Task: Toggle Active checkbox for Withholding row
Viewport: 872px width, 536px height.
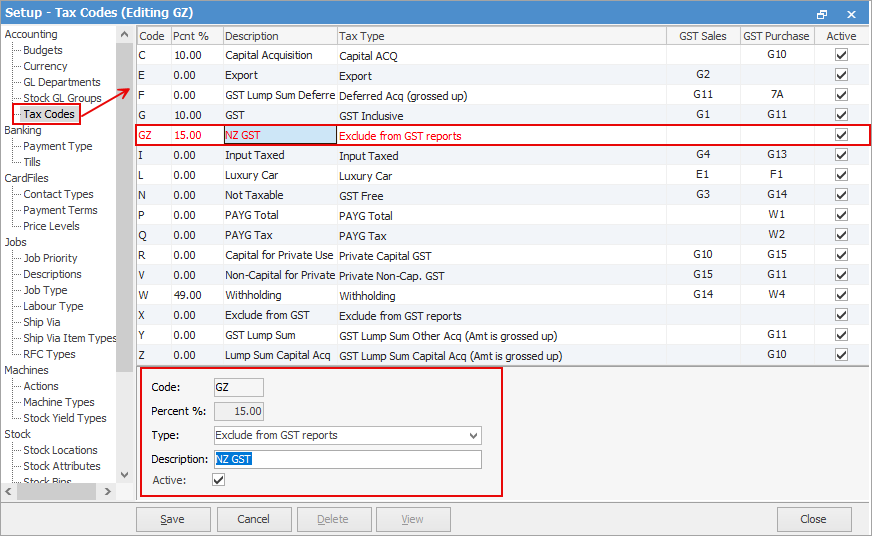Action: (x=841, y=295)
